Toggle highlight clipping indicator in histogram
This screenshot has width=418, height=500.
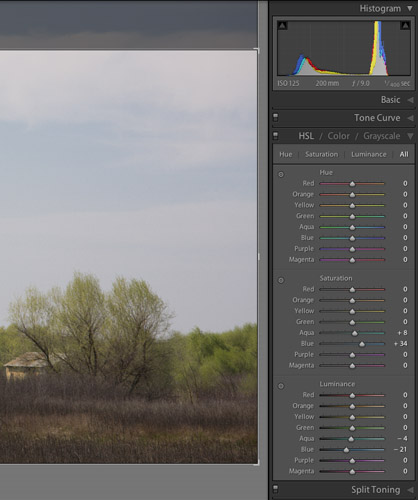click(x=405, y=25)
